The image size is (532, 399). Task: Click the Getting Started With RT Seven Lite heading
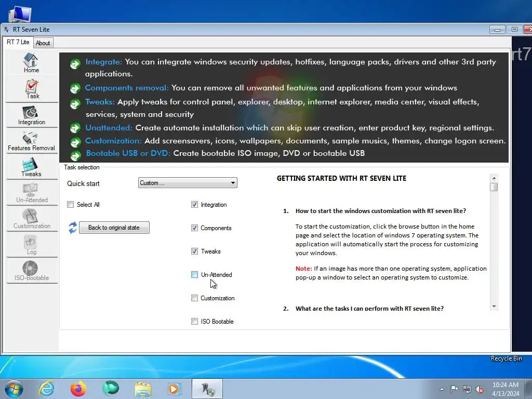(341, 179)
